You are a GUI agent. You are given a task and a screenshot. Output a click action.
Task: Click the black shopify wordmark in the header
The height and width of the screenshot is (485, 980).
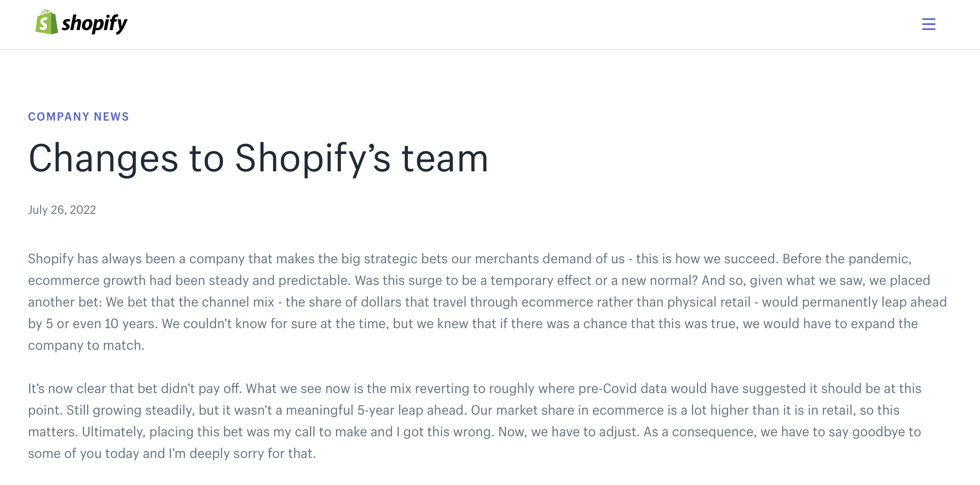point(95,24)
